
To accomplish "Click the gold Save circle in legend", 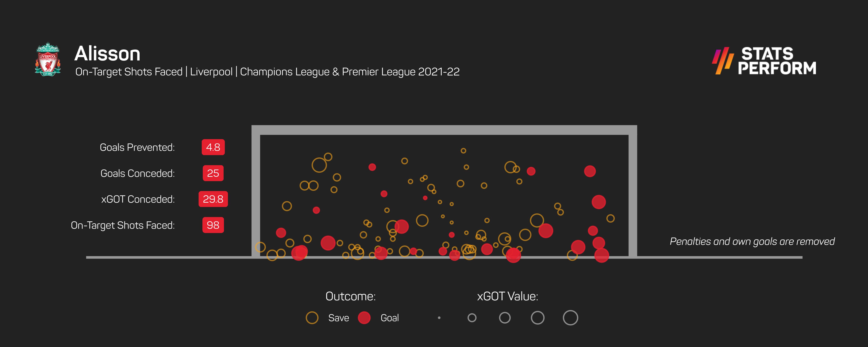I will [x=312, y=318].
